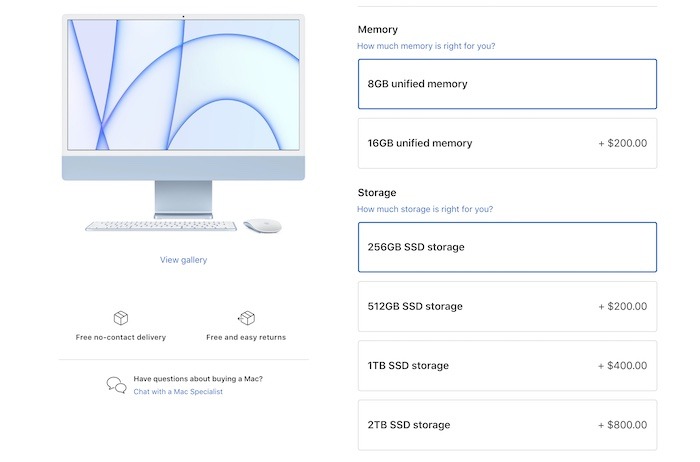This screenshot has height=462, width=700.
Task: Choose 512GB SSD storage option
Action: [507, 306]
